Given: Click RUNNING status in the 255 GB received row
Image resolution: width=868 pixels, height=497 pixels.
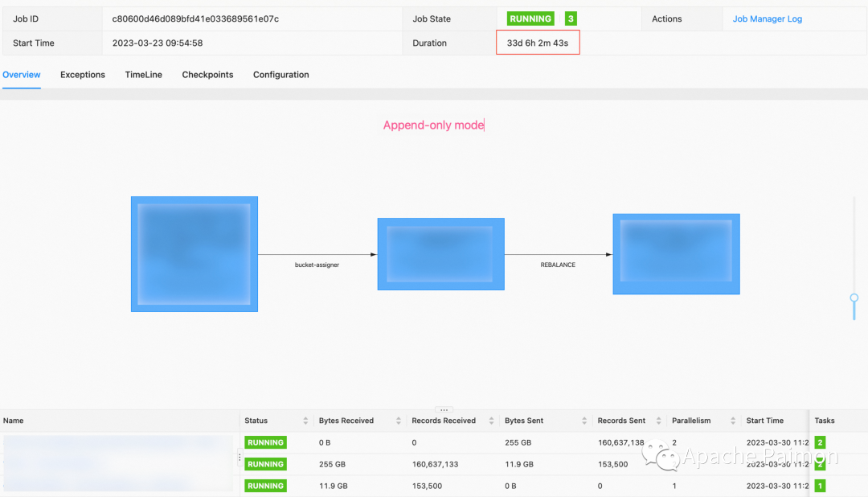Looking at the screenshot, I should tap(266, 464).
